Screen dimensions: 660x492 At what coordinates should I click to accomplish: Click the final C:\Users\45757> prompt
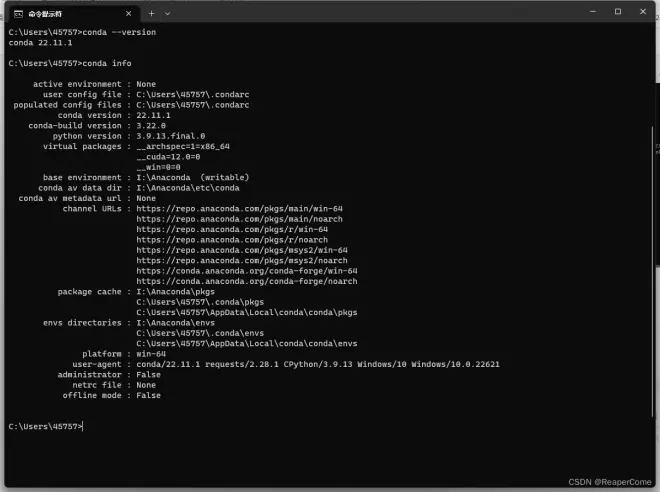(x=45, y=427)
